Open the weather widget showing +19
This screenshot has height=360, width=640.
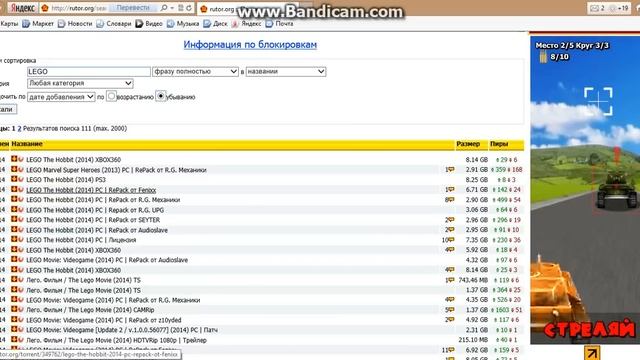point(619,8)
